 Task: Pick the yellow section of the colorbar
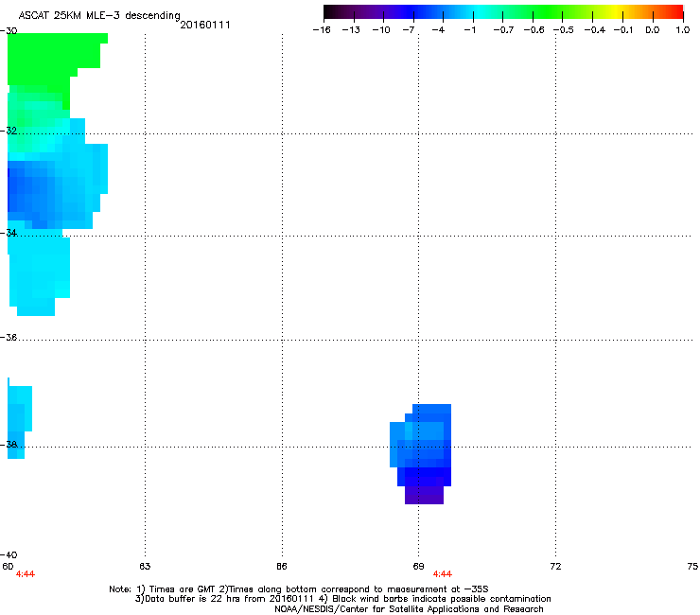click(x=614, y=11)
